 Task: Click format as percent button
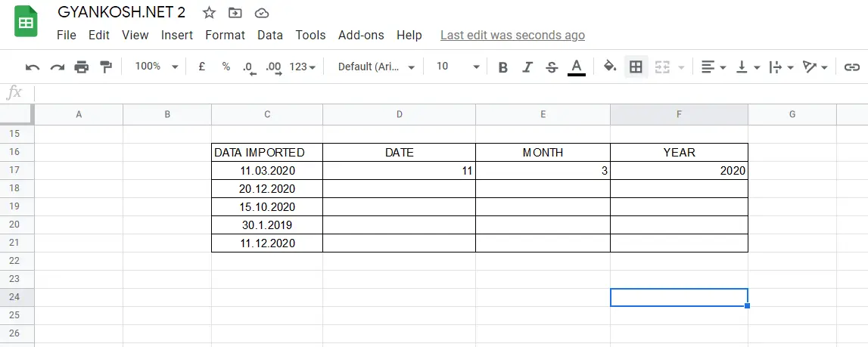click(226, 67)
